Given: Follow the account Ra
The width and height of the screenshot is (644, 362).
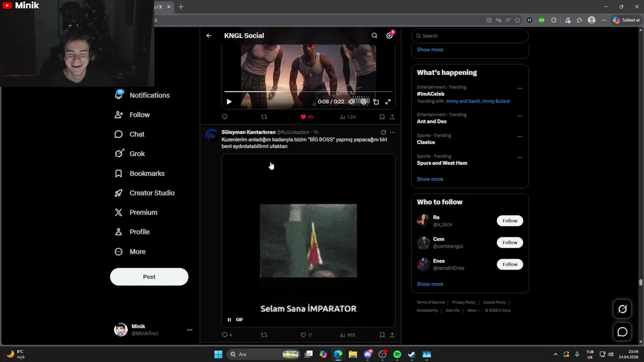Looking at the screenshot, I should 510,221.
